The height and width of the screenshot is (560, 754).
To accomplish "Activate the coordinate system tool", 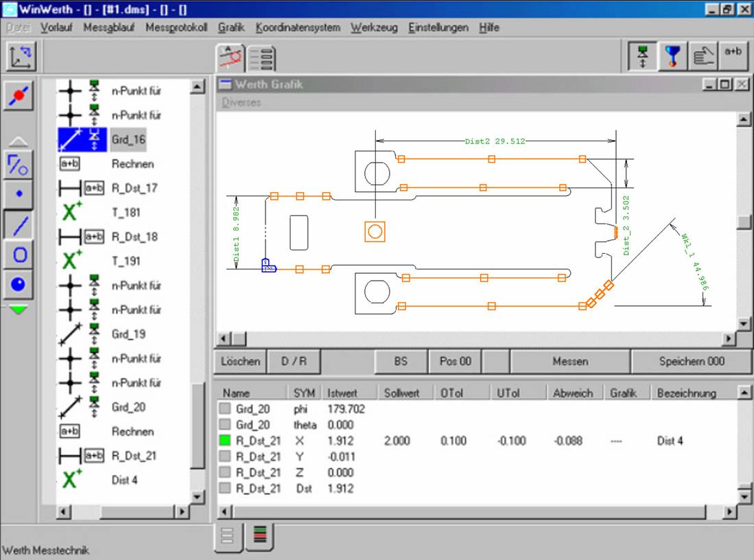I will (x=19, y=57).
